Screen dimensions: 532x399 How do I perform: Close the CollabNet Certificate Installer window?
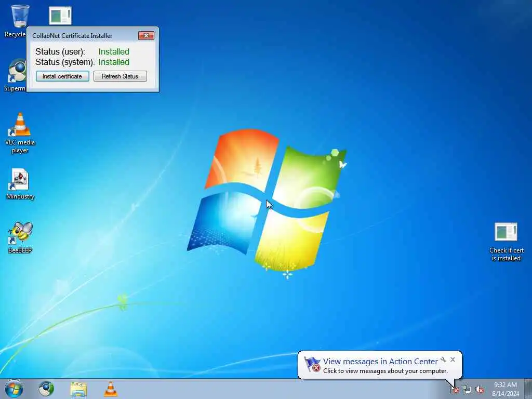pos(146,36)
